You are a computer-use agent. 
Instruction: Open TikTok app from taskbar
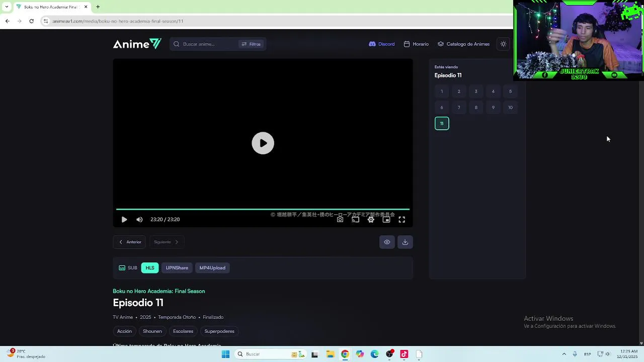404,354
